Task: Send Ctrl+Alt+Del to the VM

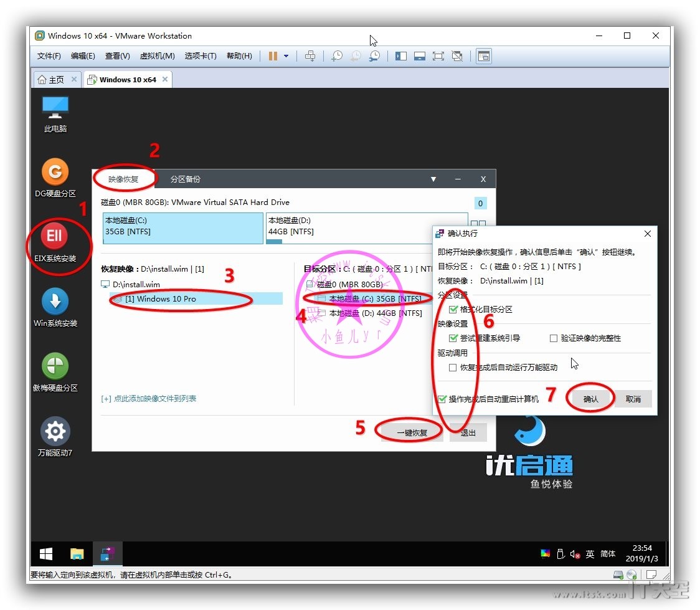Action: pyautogui.click(x=310, y=56)
